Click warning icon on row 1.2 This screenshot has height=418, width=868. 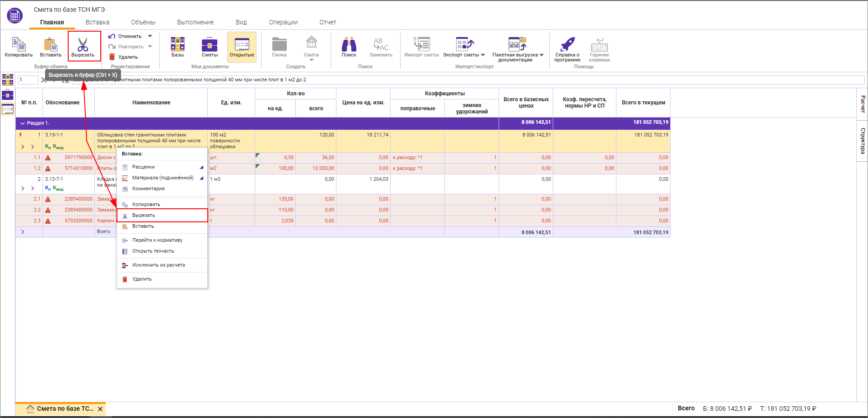click(x=48, y=169)
